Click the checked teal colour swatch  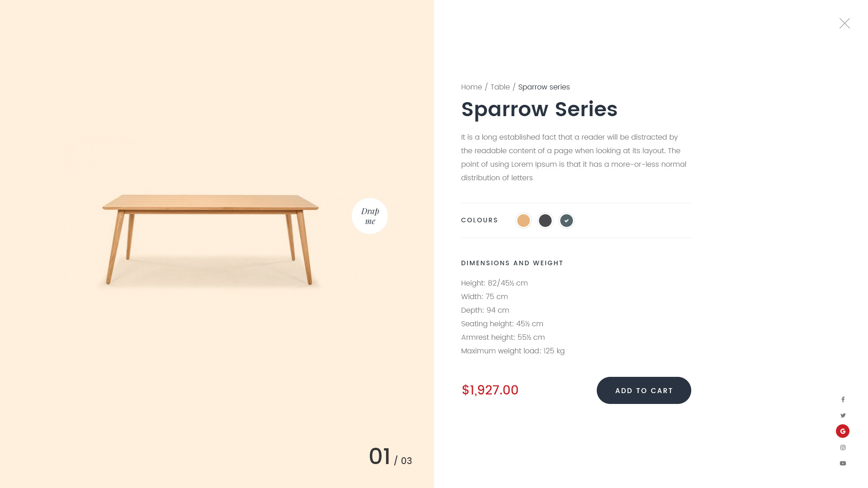pos(566,221)
